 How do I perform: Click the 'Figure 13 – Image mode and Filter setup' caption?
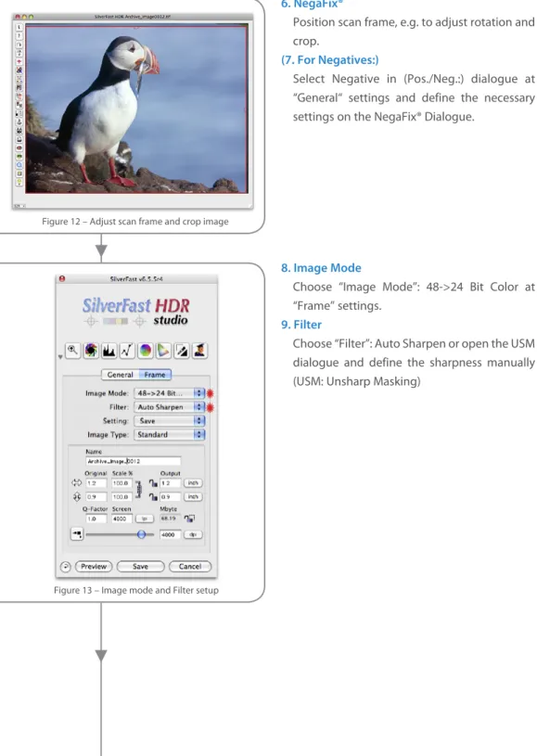click(136, 590)
